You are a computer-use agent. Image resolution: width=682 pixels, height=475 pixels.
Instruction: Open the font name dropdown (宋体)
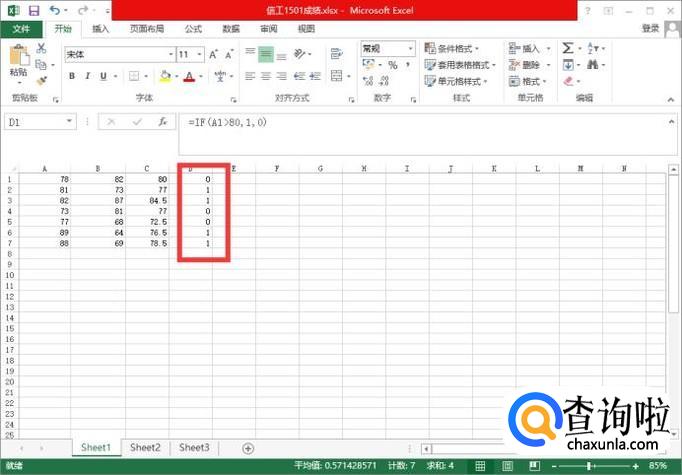coord(171,54)
